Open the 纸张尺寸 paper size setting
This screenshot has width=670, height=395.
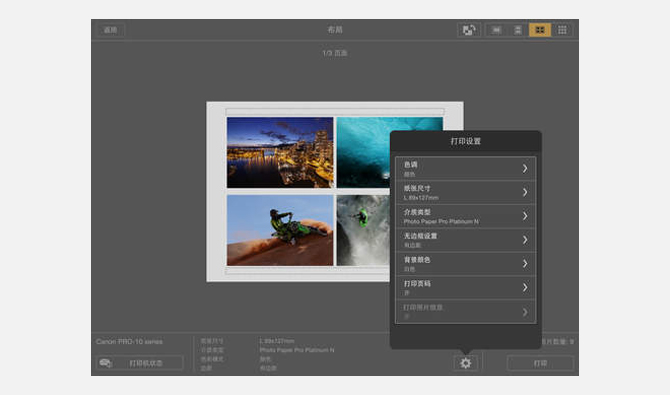465,192
